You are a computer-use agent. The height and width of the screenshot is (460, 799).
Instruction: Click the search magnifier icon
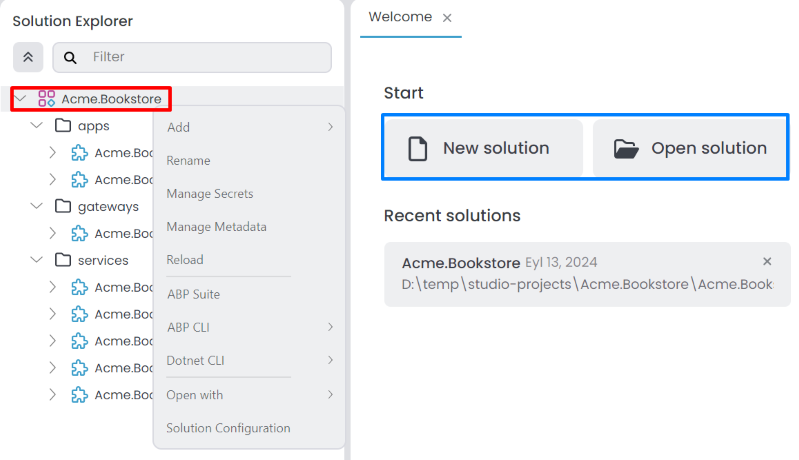(70, 58)
